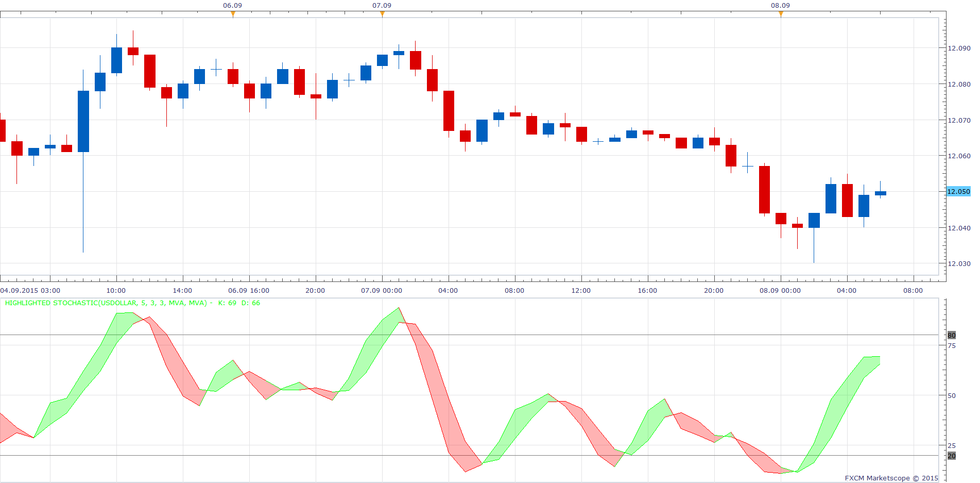This screenshot has height=483, width=980.
Task: Click the 12.070 price axis label
Action: [959, 120]
